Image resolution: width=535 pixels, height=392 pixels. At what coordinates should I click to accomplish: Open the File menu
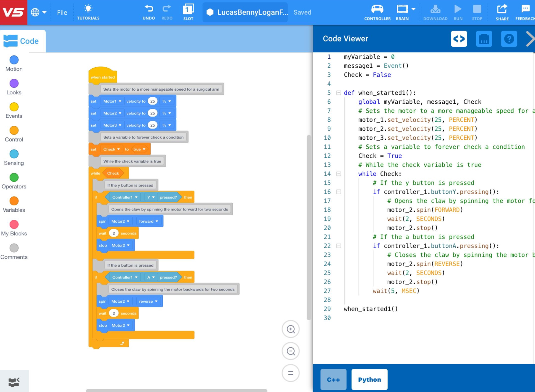(62, 12)
